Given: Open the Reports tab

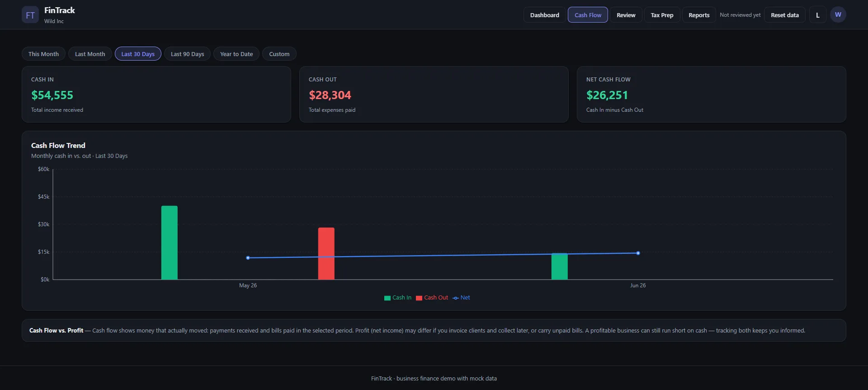Looking at the screenshot, I should click(x=699, y=15).
